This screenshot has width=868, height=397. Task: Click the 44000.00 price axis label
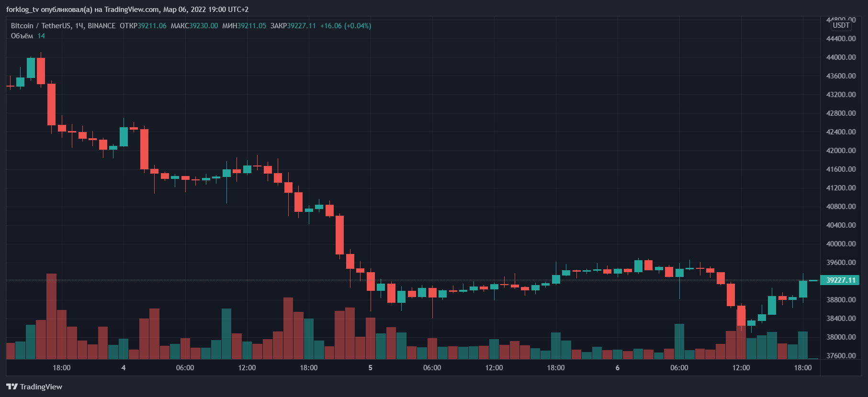841,57
